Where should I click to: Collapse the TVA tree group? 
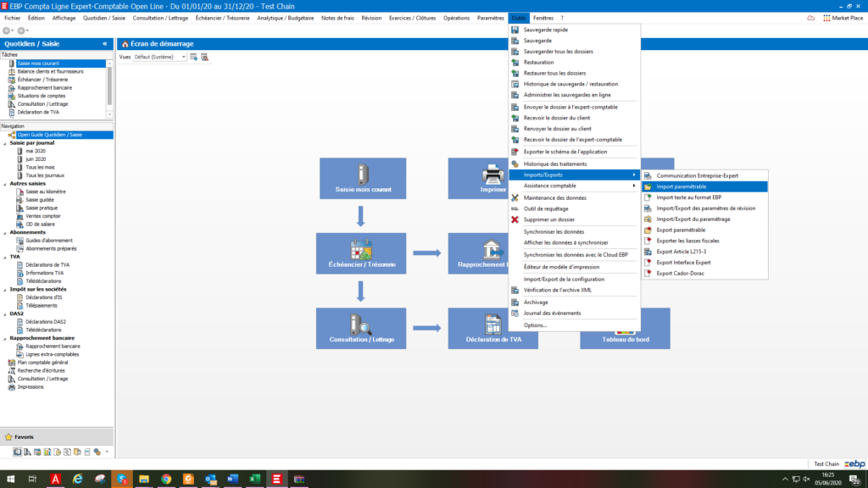(5, 258)
